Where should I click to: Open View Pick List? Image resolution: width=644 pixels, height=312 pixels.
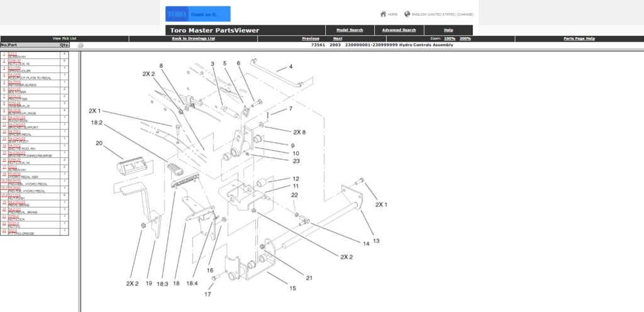[x=65, y=38]
